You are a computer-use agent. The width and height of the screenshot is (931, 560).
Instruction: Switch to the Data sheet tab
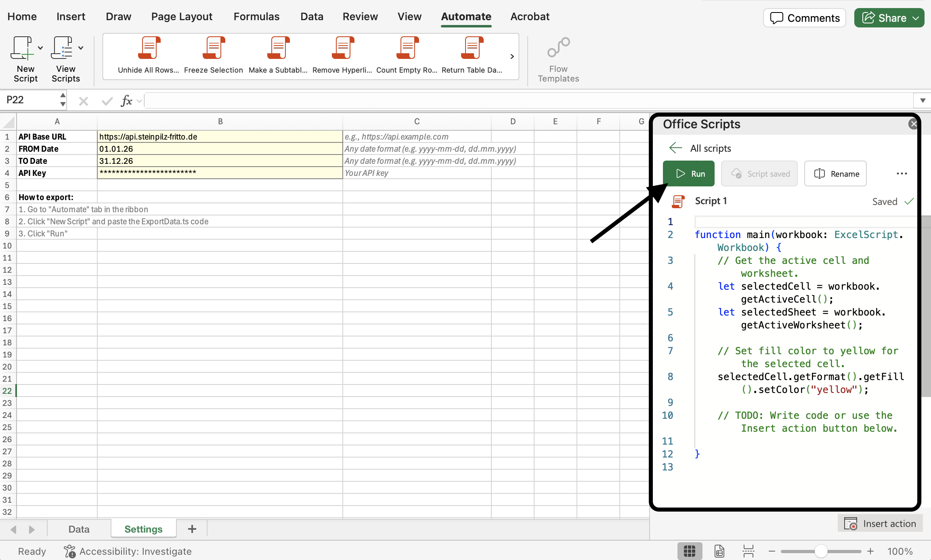coord(79,529)
